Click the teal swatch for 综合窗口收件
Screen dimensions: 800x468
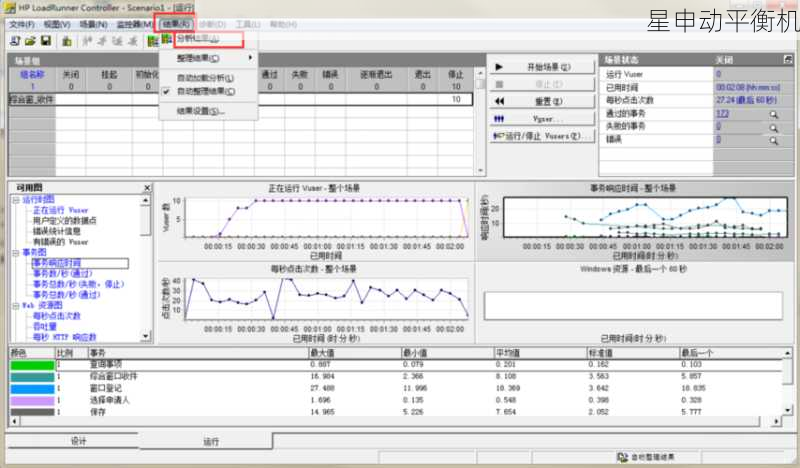pyautogui.click(x=32, y=377)
